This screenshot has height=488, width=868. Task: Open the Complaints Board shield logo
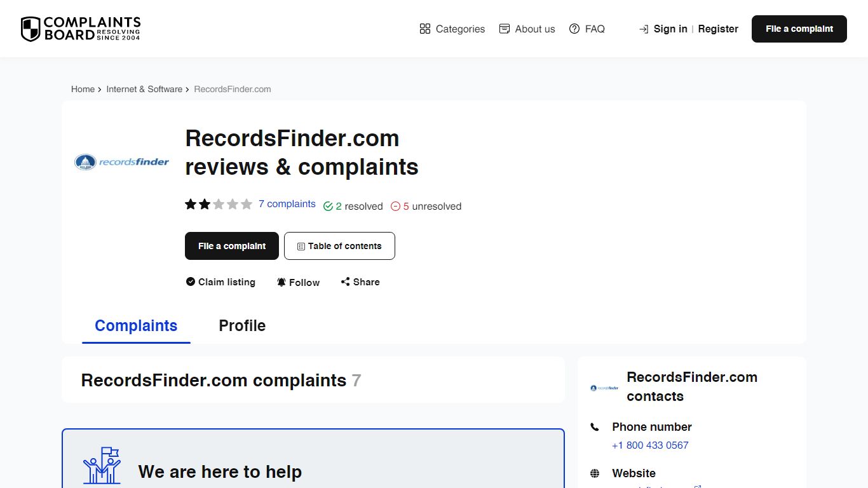click(x=81, y=29)
